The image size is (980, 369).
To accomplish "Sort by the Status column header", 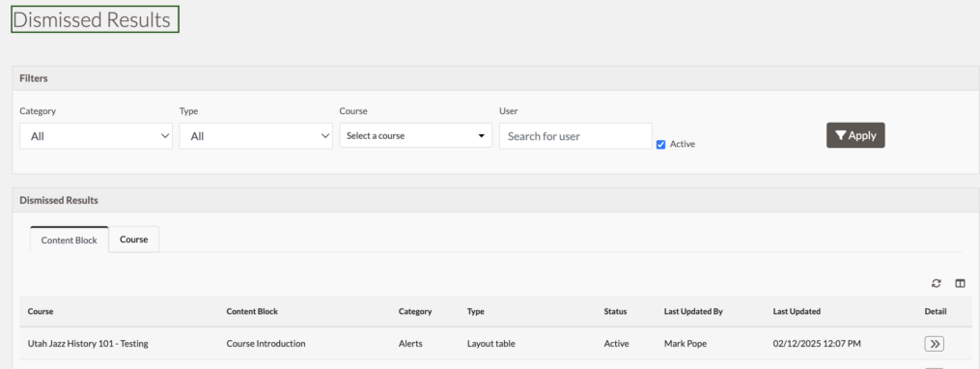I will tap(615, 311).
